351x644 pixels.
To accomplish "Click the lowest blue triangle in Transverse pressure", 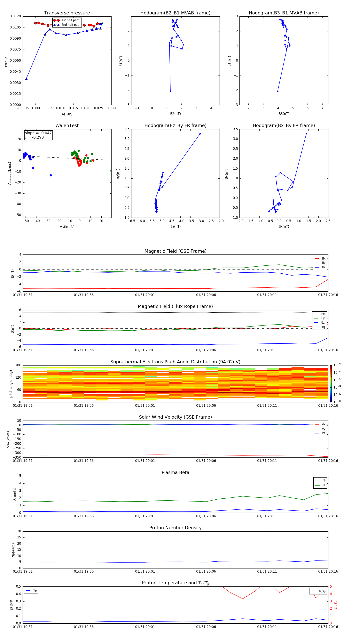I will pyautogui.click(x=27, y=79).
